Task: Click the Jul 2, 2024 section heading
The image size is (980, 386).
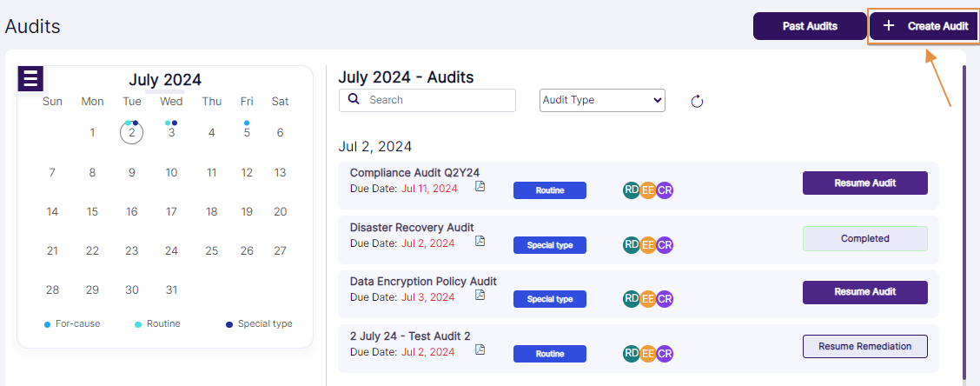Action: pos(375,146)
